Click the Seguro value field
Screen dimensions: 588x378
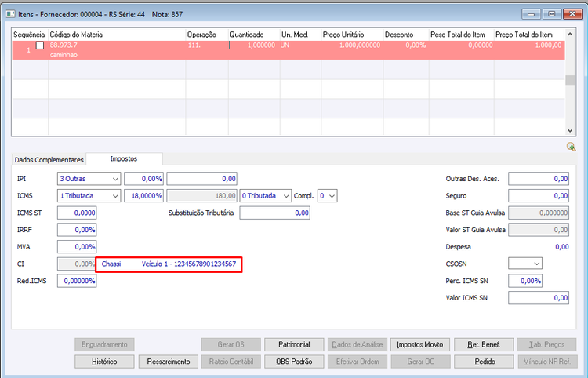[539, 196]
